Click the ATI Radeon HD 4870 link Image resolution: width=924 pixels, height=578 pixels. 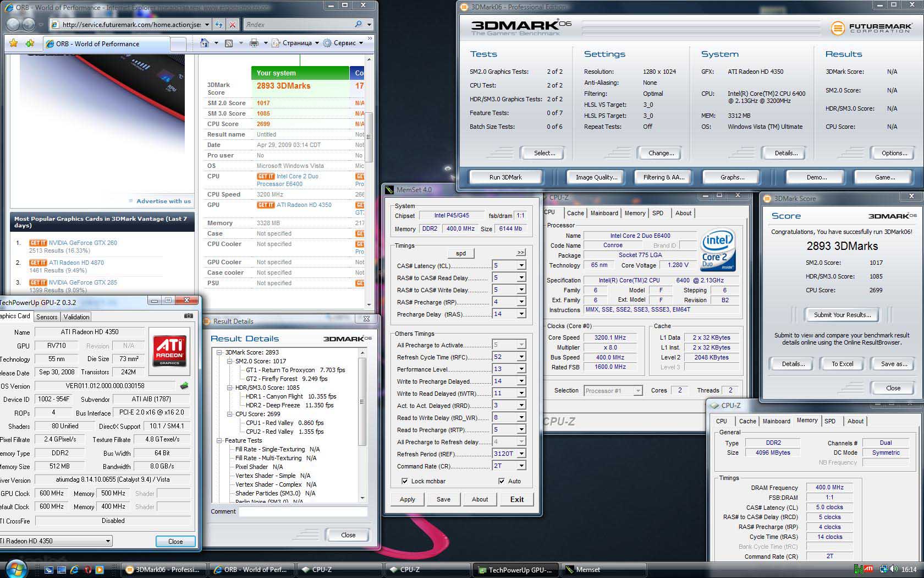(x=76, y=263)
